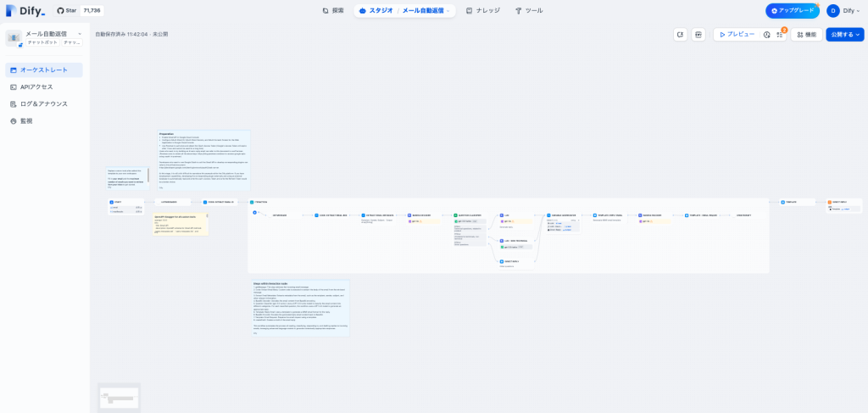Open the GitHub Star badge
Viewport: 868px width, 413px height.
pos(79,10)
